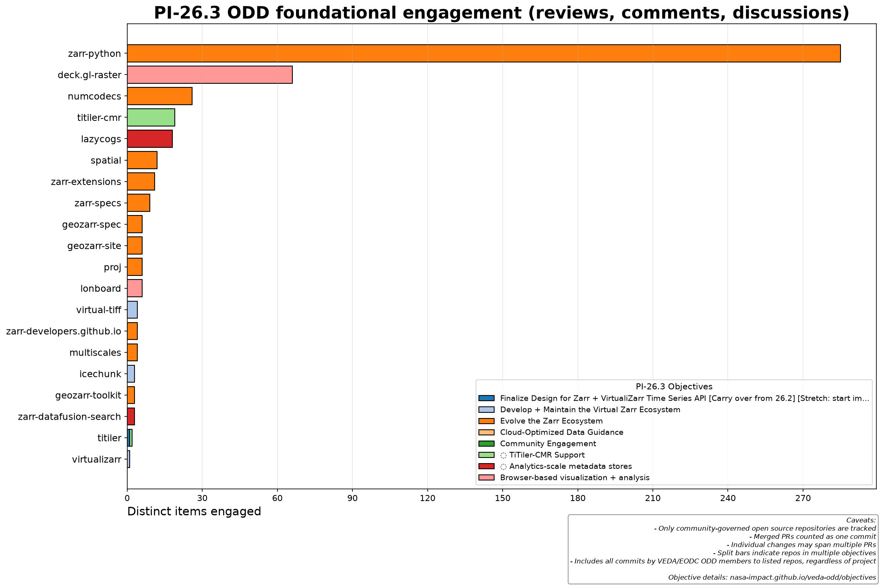Click x-axis tick label 270
The image size is (882, 588).
coord(803,498)
